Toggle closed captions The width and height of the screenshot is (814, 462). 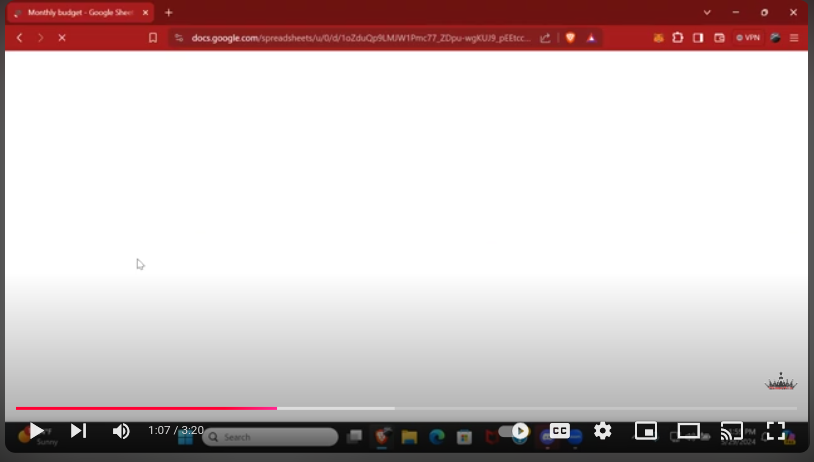[560, 431]
